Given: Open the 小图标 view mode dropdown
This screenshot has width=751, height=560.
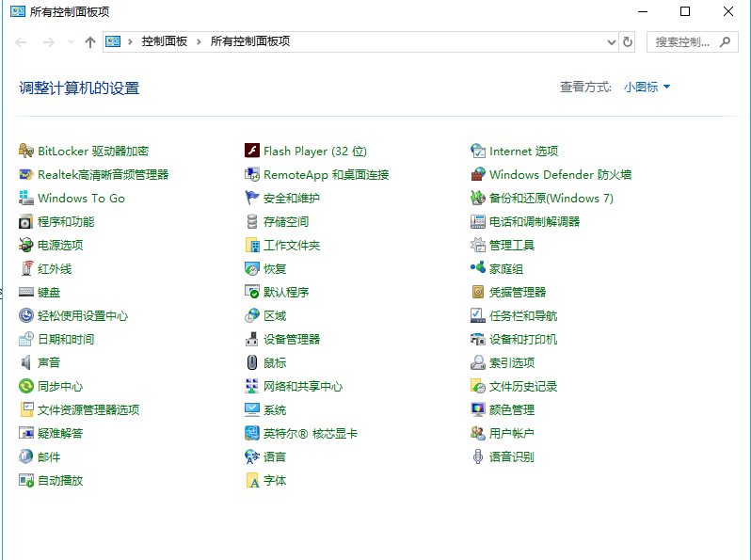Looking at the screenshot, I should (x=647, y=87).
